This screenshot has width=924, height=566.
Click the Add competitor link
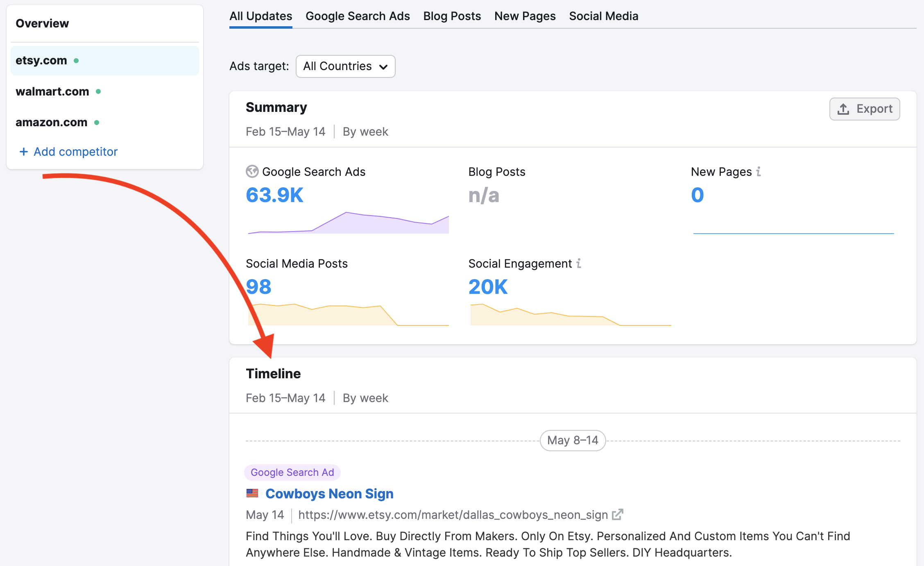point(75,152)
